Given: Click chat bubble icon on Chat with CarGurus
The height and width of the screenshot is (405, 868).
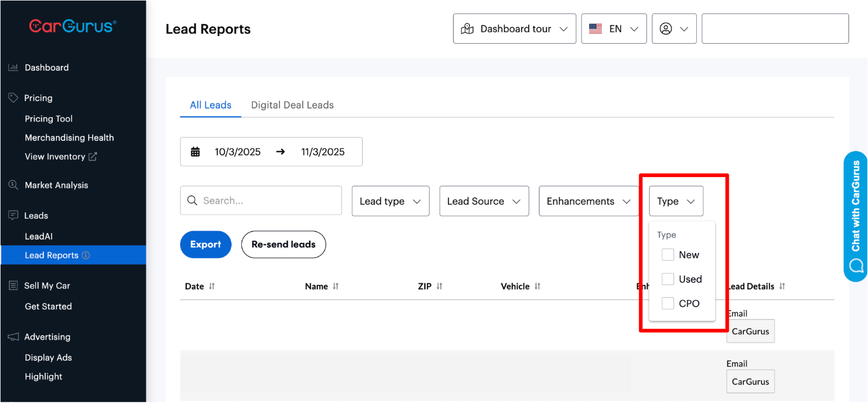Looking at the screenshot, I should pyautogui.click(x=856, y=265).
